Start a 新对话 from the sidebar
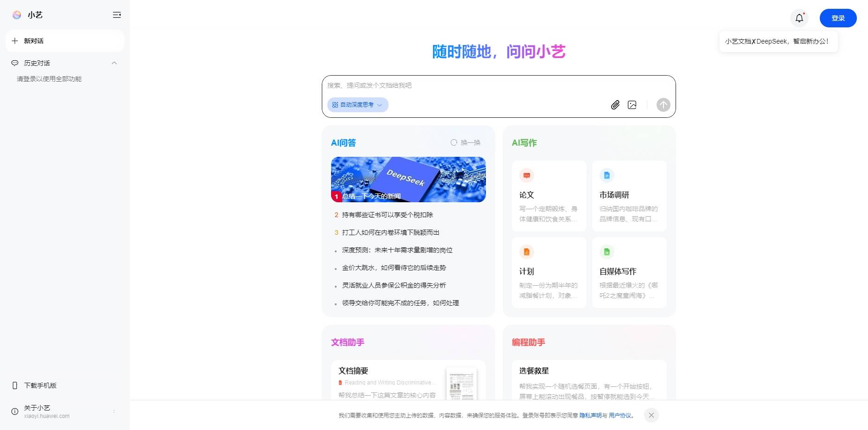 click(x=64, y=41)
